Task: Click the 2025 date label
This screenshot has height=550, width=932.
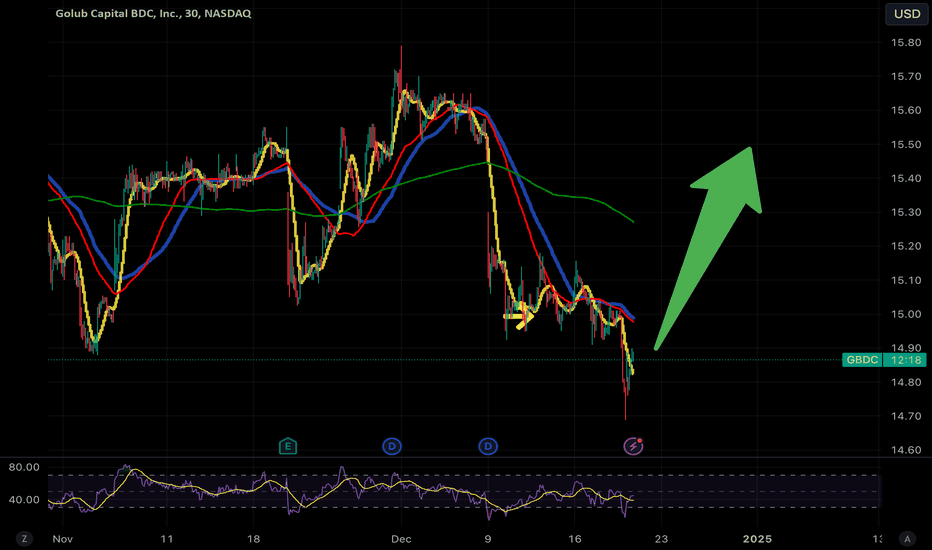Action: click(758, 539)
